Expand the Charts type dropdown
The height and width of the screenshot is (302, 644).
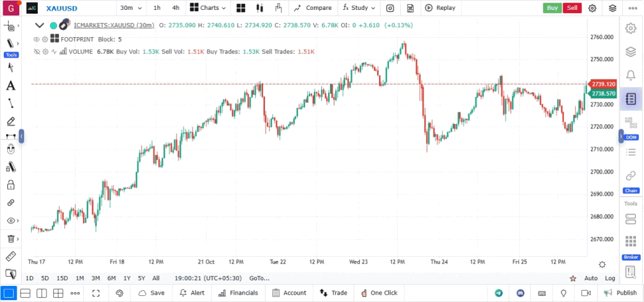[x=208, y=8]
